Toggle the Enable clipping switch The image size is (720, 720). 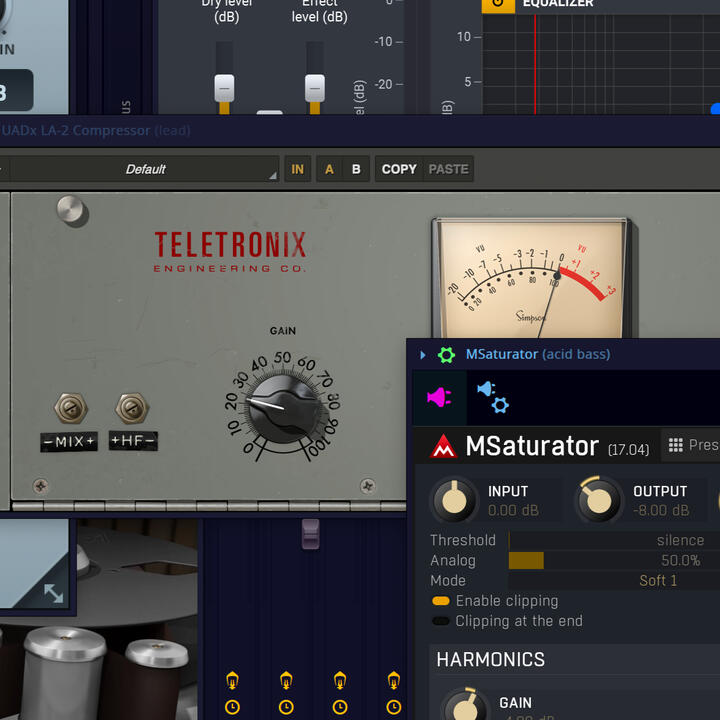[440, 601]
